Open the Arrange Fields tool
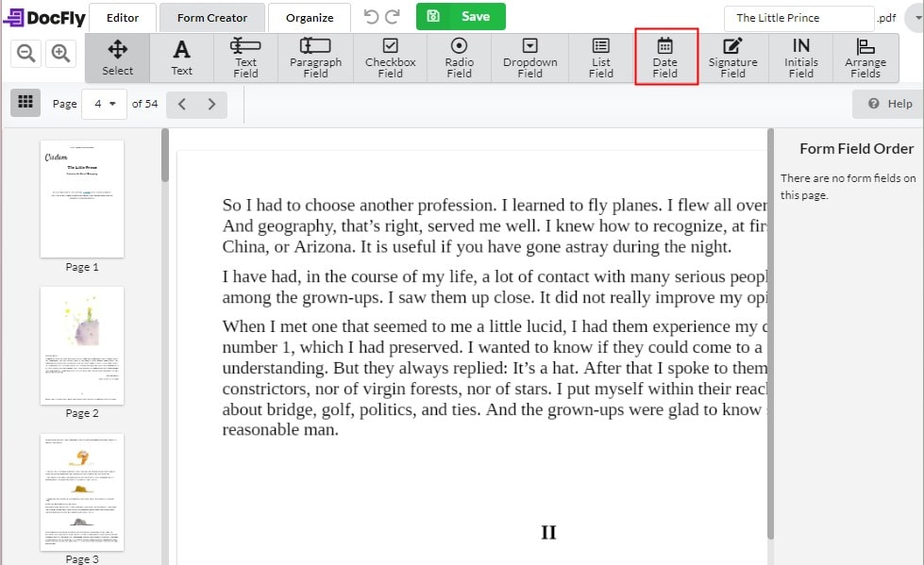This screenshot has height=565, width=924. point(865,58)
